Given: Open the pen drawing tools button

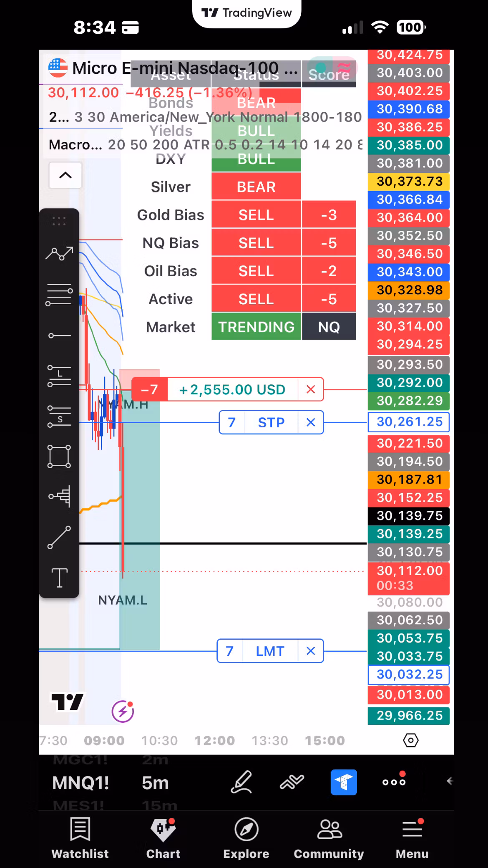Looking at the screenshot, I should coord(241,782).
